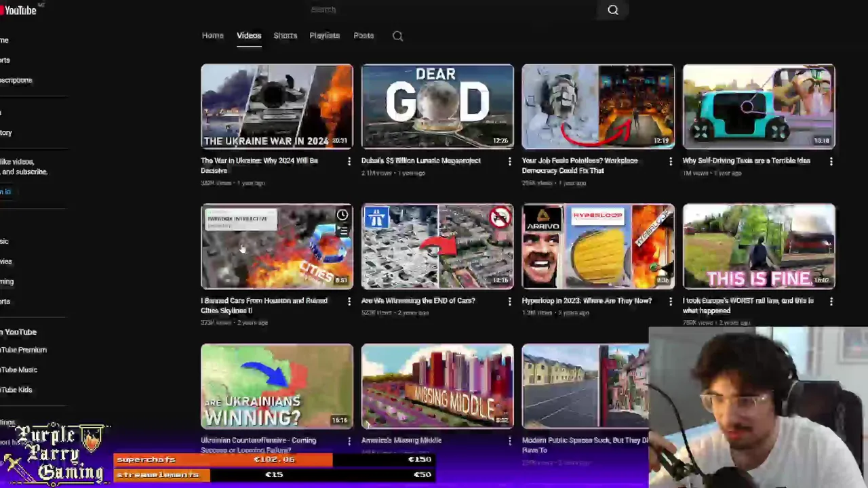Switch to the Home tab

tap(212, 35)
